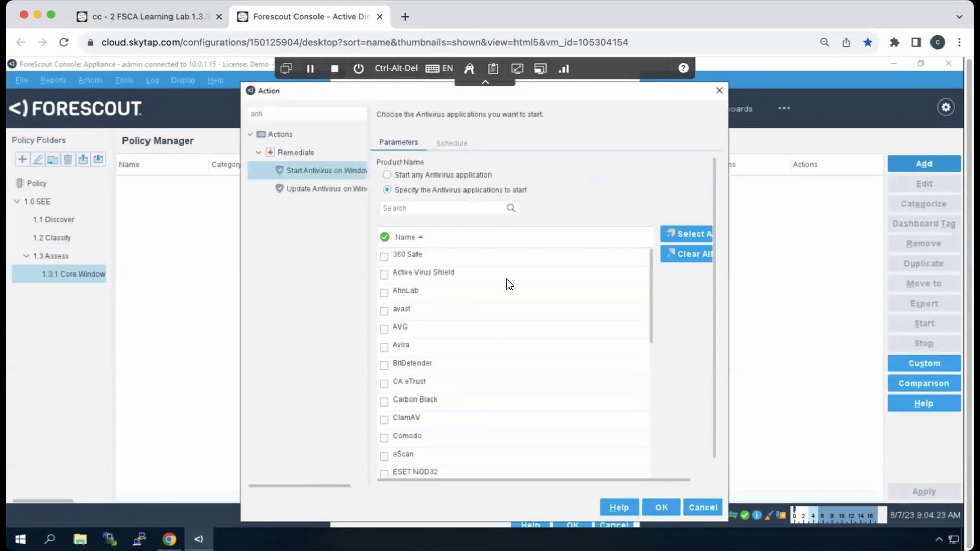Screen dimensions: 980x551
Task: Click the fit-to-window resize icon
Action: click(x=517, y=69)
